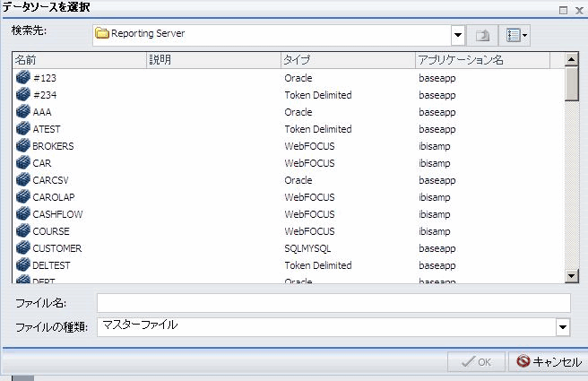The height and width of the screenshot is (381, 588).
Task: Select the CASHFLOW data source name
Action: pos(57,214)
